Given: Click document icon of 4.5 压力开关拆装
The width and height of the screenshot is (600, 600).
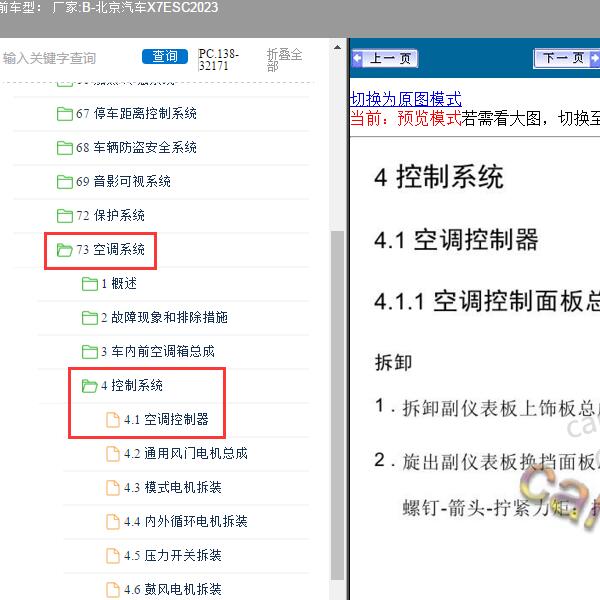Looking at the screenshot, I should pos(113,555).
